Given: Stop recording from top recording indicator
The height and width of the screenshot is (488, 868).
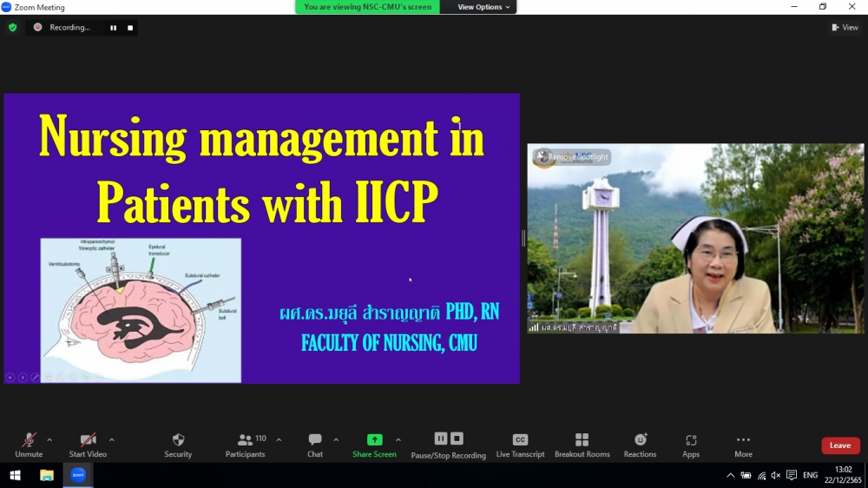Looking at the screenshot, I should pyautogui.click(x=130, y=28).
